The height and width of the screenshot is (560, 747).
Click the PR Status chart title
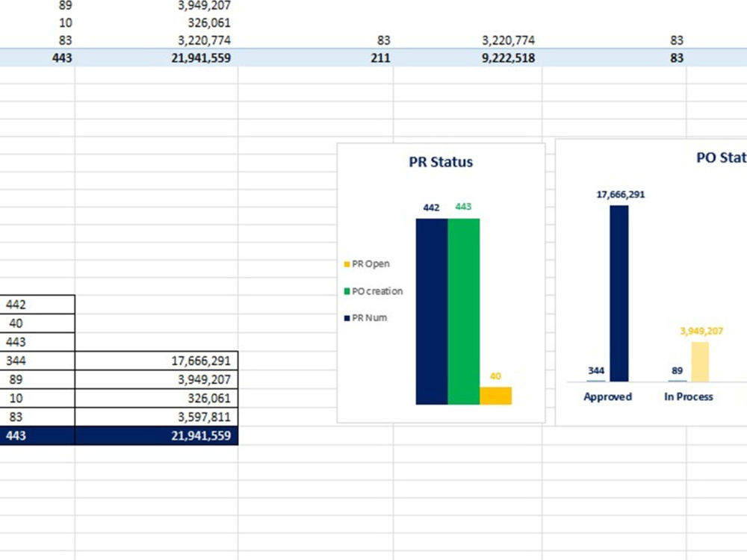(x=441, y=162)
